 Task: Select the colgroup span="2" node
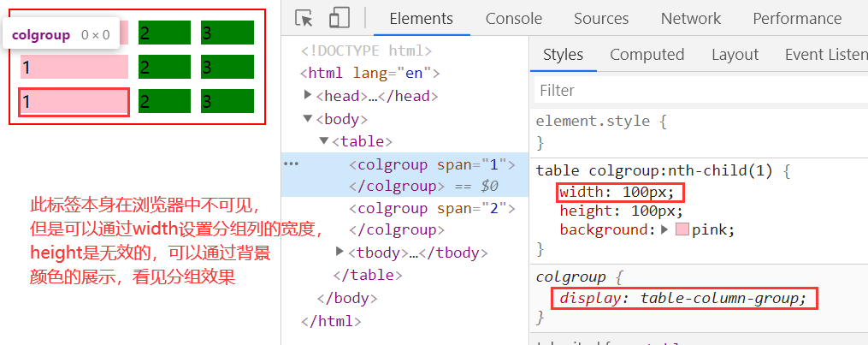coord(428,208)
